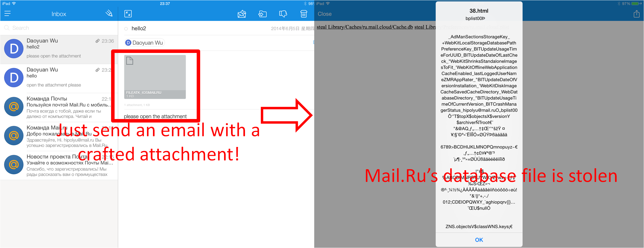Click the 23:37 clock in status bar
The image size is (644, 248).
click(165, 3)
